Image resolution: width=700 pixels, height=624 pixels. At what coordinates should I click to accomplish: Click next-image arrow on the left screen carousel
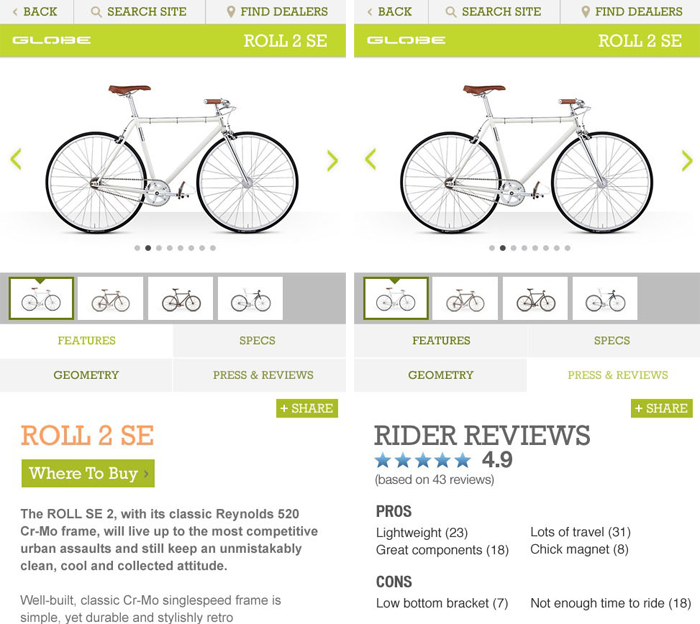pos(332,160)
